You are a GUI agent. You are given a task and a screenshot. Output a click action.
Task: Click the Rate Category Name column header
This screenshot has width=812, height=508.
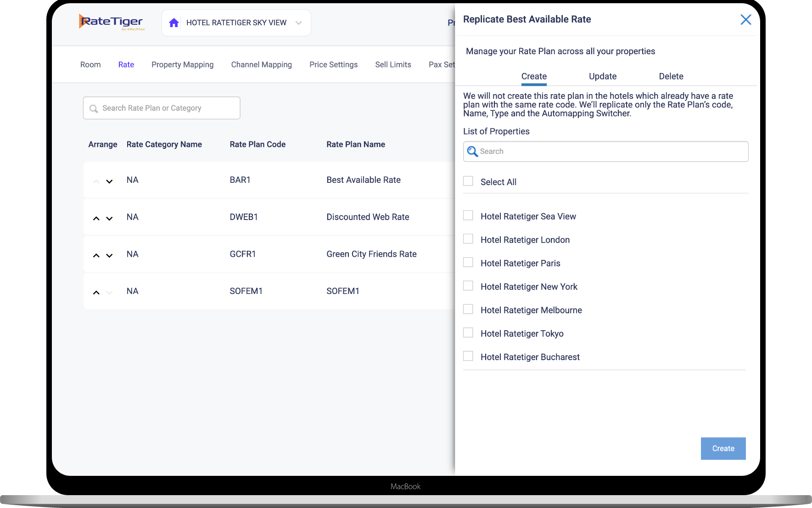(x=164, y=145)
